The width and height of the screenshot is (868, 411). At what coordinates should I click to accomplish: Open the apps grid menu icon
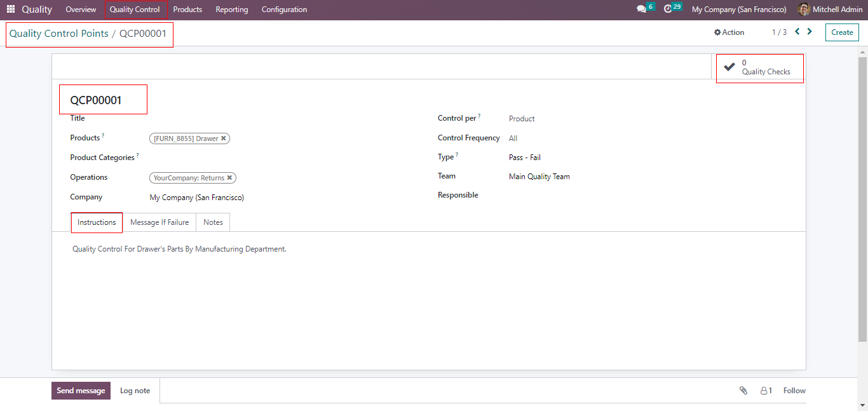point(10,10)
